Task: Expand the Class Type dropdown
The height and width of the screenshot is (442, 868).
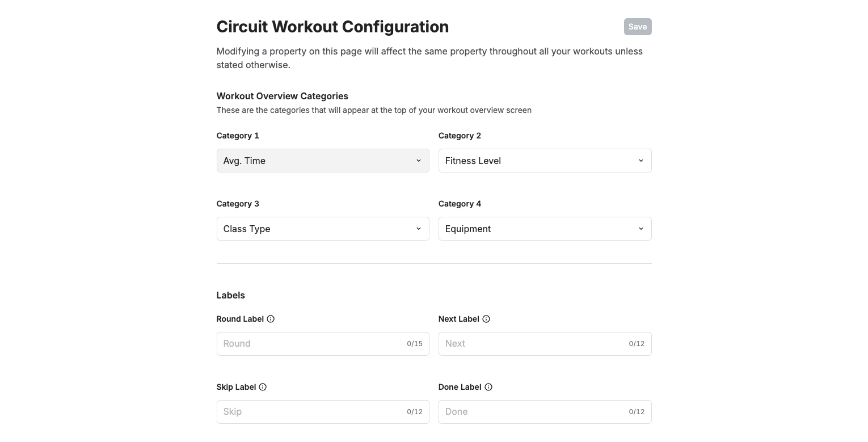Action: tap(323, 229)
